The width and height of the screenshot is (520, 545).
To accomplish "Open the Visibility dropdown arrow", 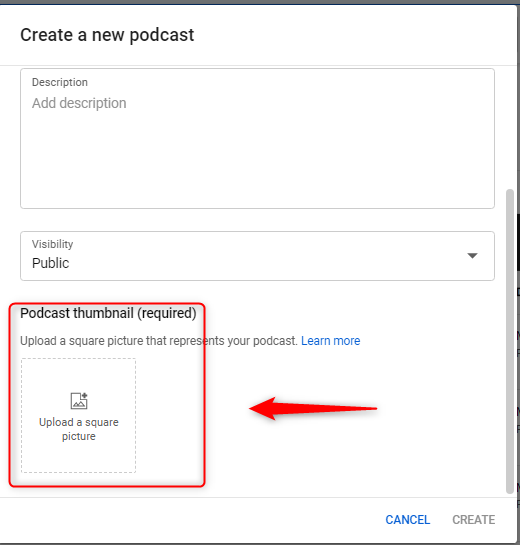I will pos(472,256).
